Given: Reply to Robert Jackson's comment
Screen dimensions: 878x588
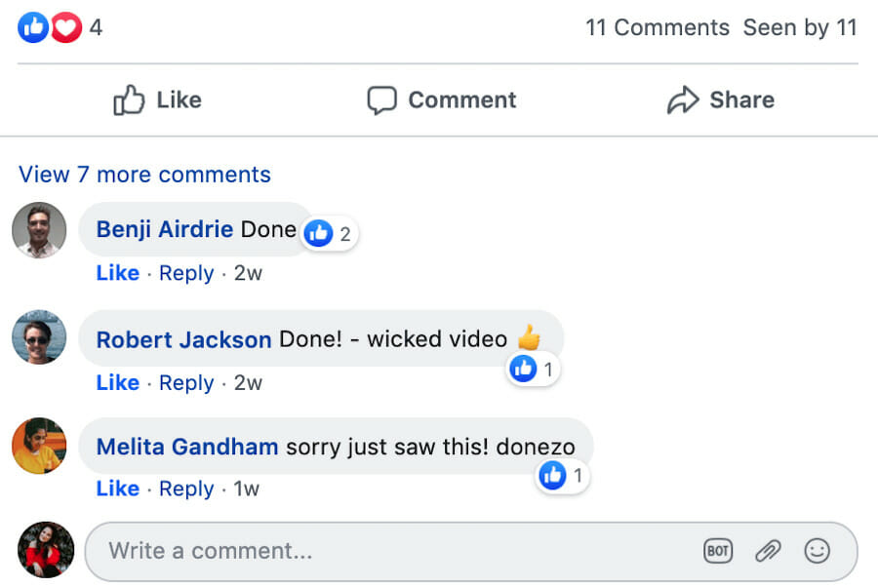Looking at the screenshot, I should tap(186, 383).
